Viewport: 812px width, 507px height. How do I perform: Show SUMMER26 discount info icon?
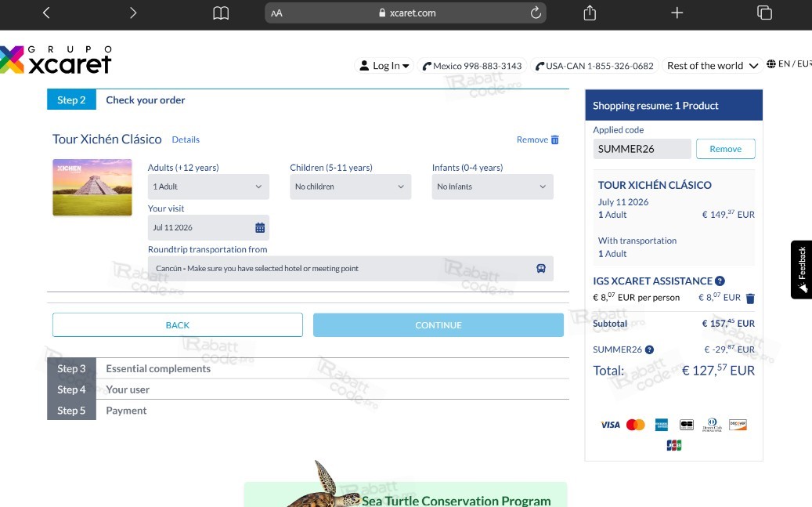click(649, 350)
